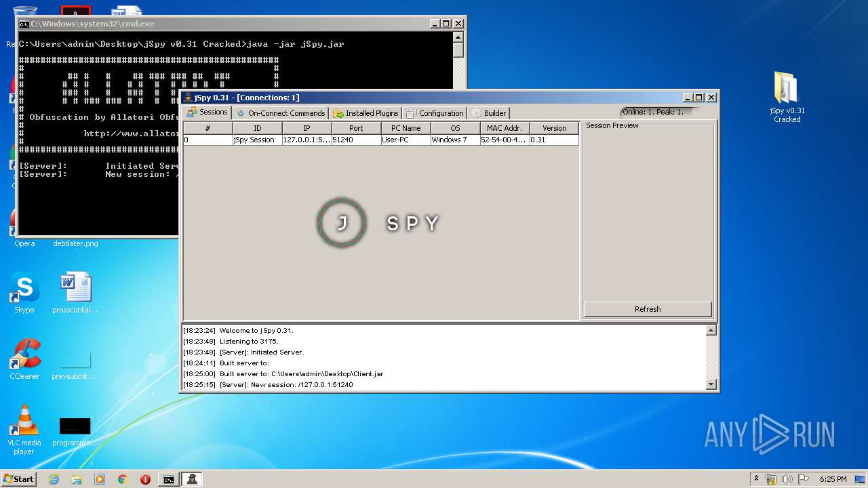Click the MAC address cell 52-54-00-4
868x488 pixels.
tap(505, 140)
